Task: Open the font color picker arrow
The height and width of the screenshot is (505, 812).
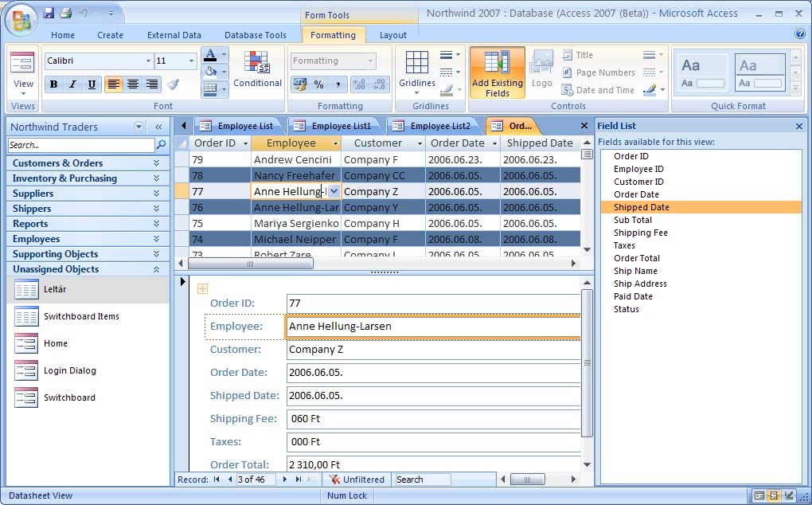Action: click(224, 54)
